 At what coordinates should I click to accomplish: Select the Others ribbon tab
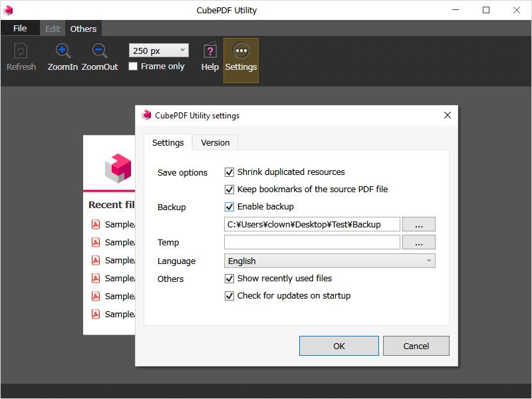point(83,29)
